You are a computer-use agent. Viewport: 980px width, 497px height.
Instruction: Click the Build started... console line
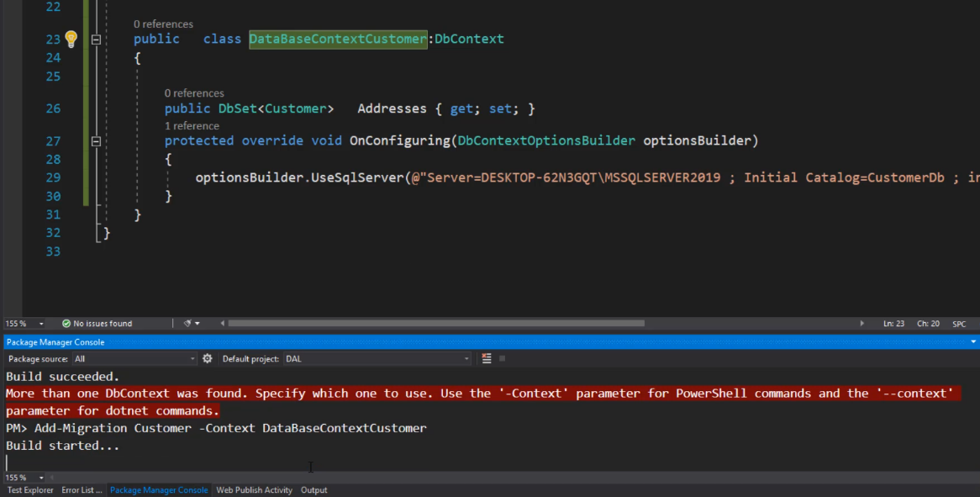62,446
